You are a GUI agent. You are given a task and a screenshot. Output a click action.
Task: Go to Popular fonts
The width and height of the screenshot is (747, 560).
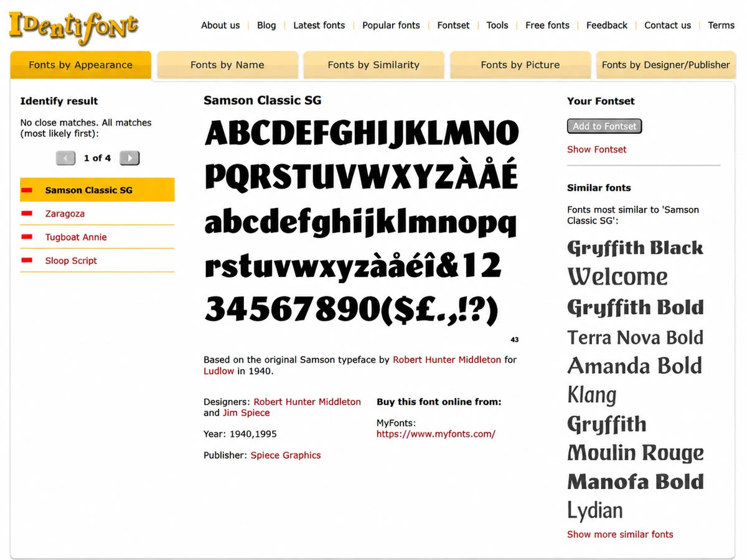point(391,26)
